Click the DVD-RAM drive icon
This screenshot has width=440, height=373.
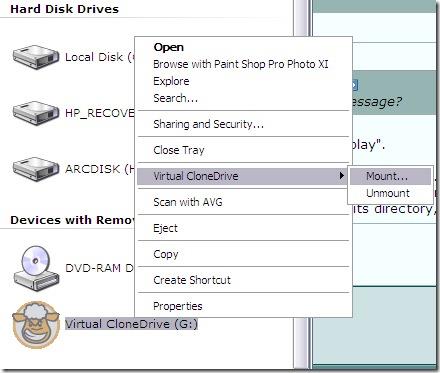tap(36, 269)
